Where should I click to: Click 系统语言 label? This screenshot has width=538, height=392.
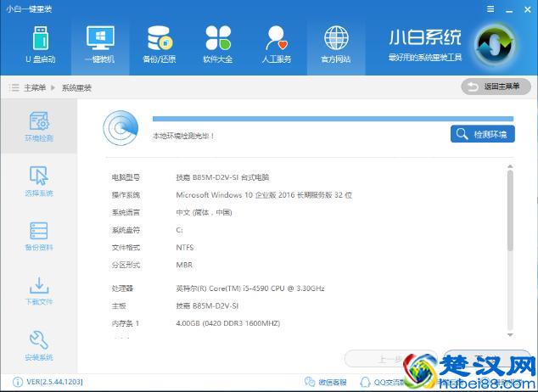(x=126, y=213)
